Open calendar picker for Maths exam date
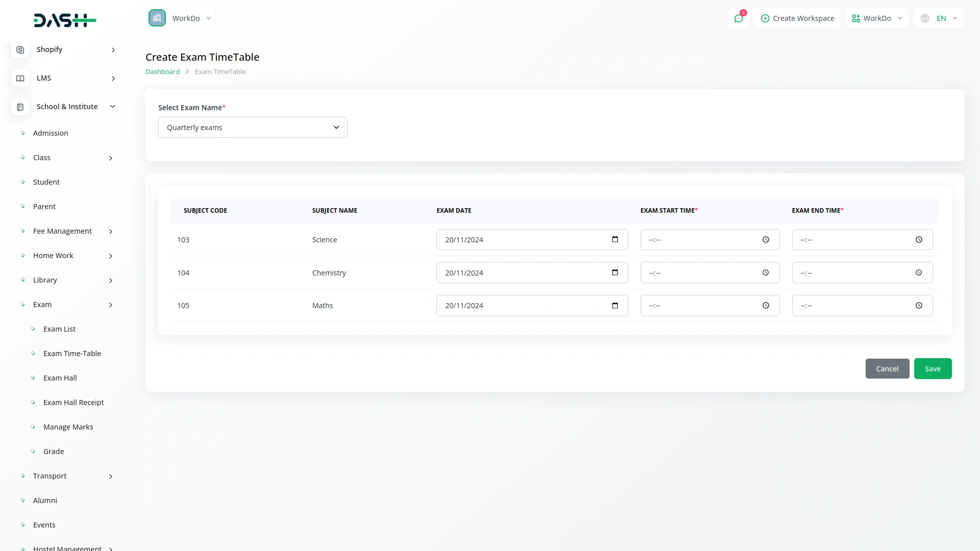Viewport: 980px width, 551px height. 615,306
